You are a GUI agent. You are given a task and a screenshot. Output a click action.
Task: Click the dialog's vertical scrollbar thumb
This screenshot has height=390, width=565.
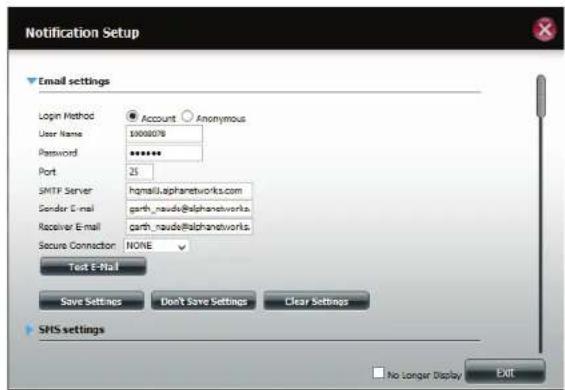tap(541, 96)
